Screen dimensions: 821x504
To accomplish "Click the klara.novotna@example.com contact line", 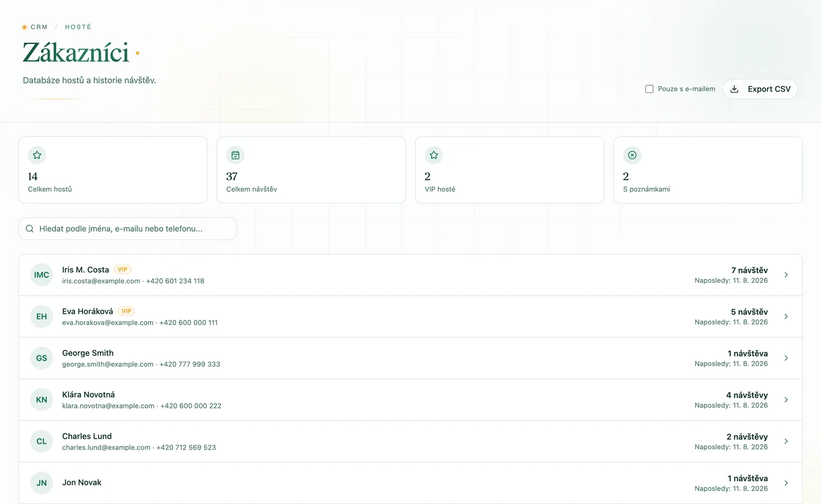I will point(142,406).
